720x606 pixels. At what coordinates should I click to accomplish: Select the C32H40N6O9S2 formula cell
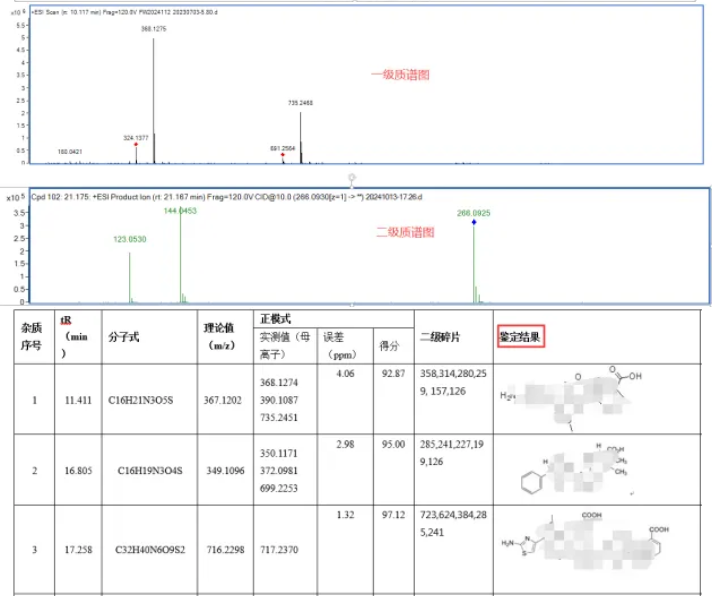click(147, 548)
